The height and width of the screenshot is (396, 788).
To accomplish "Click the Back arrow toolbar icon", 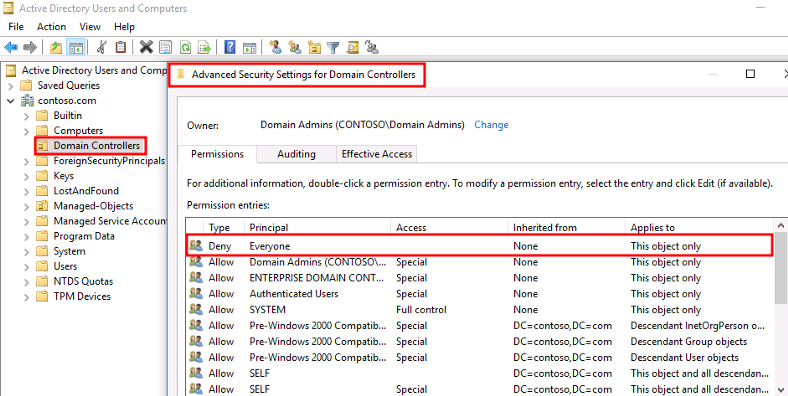I will pyautogui.click(x=11, y=48).
